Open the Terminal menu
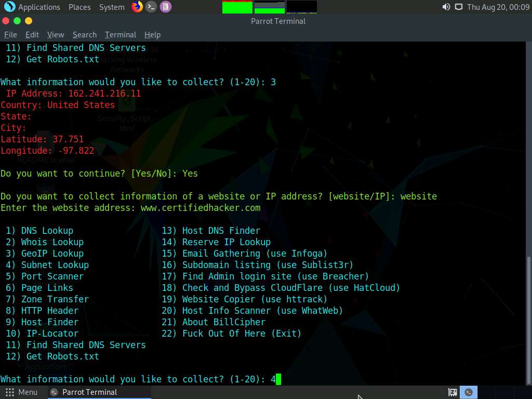This screenshot has height=399, width=532. (121, 35)
